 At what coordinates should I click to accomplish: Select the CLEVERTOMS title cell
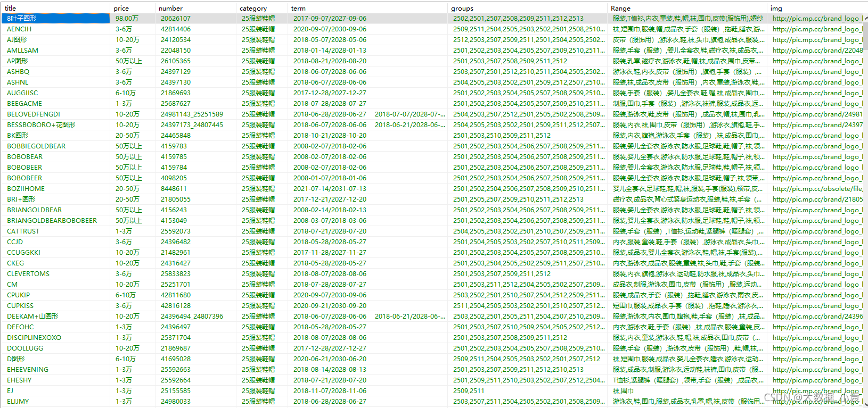tap(55, 274)
